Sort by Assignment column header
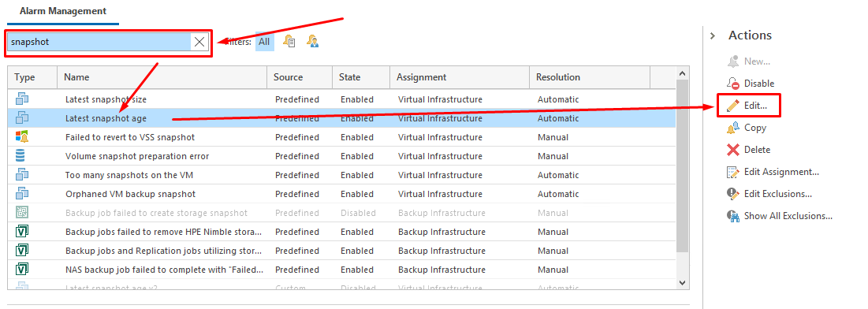 point(460,77)
